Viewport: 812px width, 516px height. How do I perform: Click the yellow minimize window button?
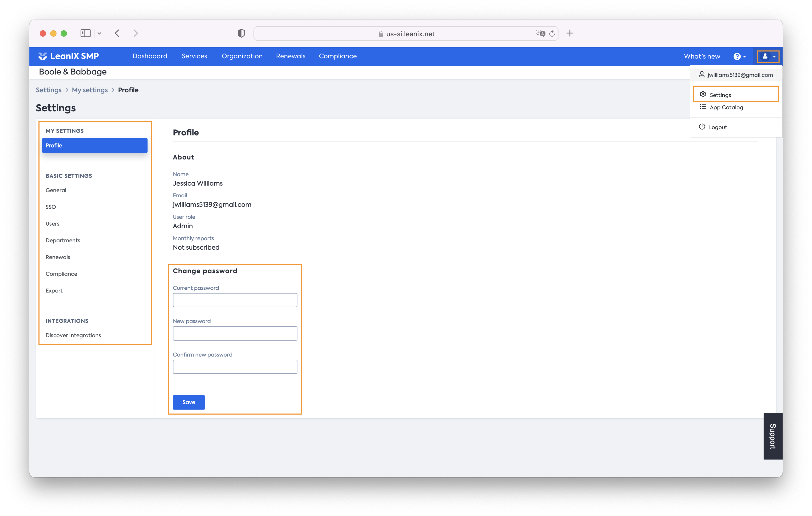53,33
